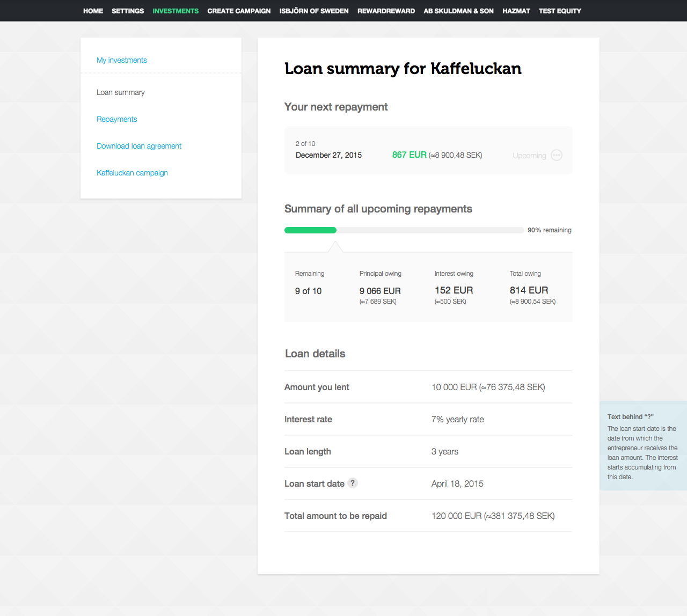Open Create Campaign in navigation bar
687x616 pixels.
click(x=239, y=11)
